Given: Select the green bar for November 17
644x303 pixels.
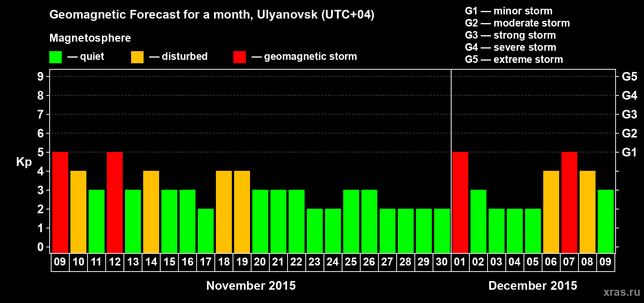Looking at the screenshot, I should (206, 231).
